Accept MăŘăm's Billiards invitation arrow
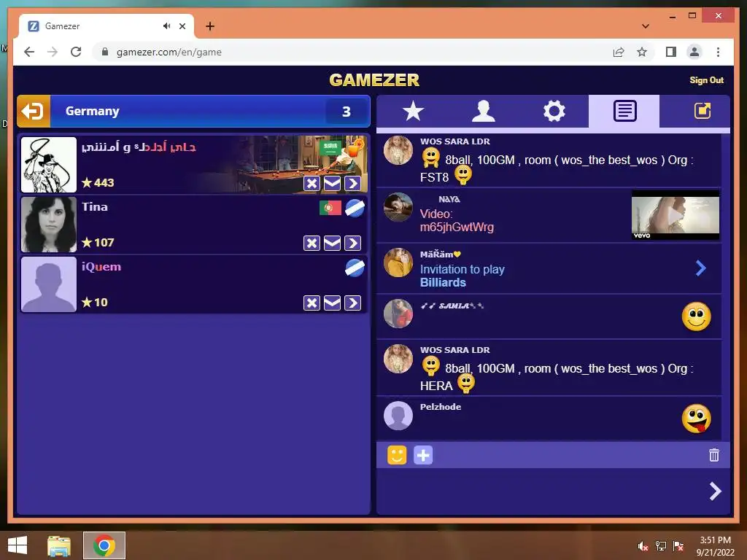Viewport: 747px width, 560px height. [x=700, y=268]
